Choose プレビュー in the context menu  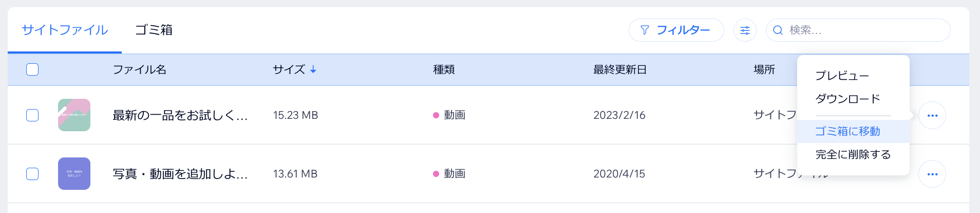pyautogui.click(x=842, y=76)
